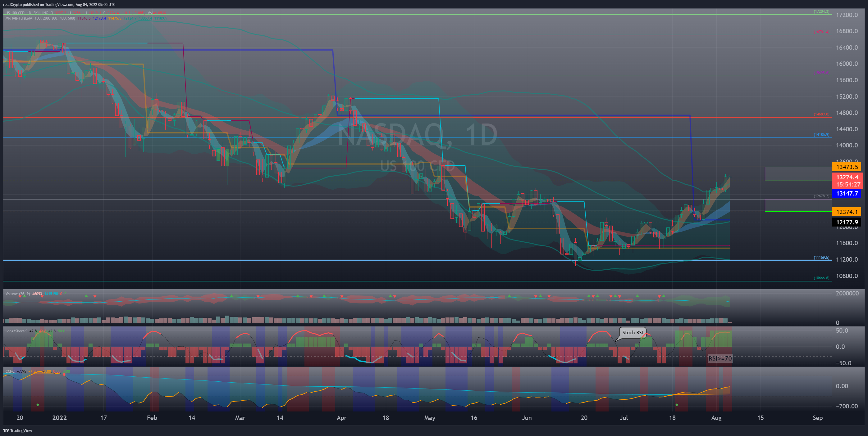Select the (10666.6) teal level label

(x=821, y=278)
